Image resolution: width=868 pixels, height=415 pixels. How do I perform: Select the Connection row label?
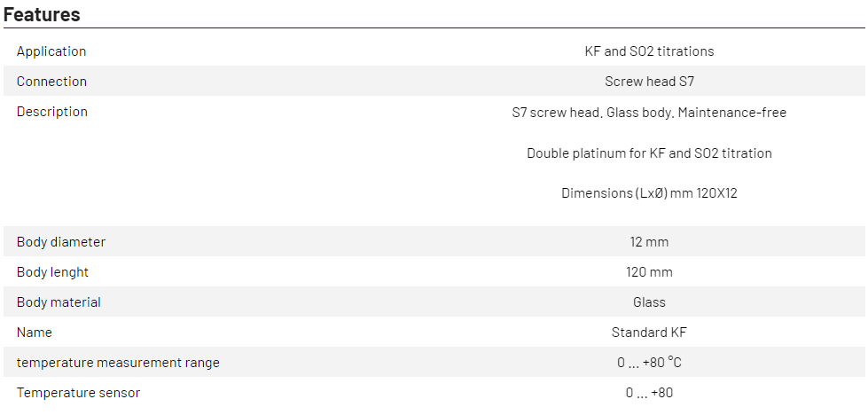[51, 82]
